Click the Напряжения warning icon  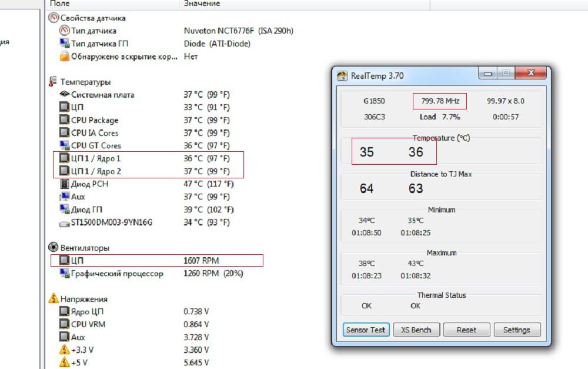(x=53, y=299)
